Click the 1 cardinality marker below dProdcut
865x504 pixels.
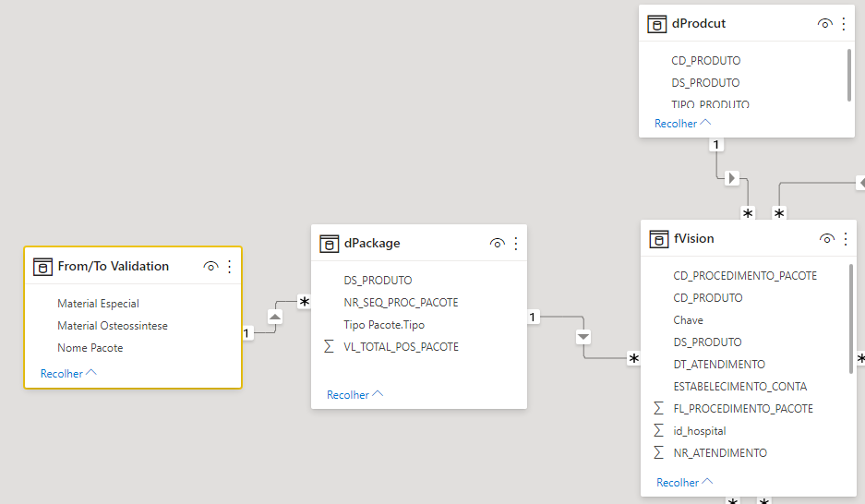(716, 145)
